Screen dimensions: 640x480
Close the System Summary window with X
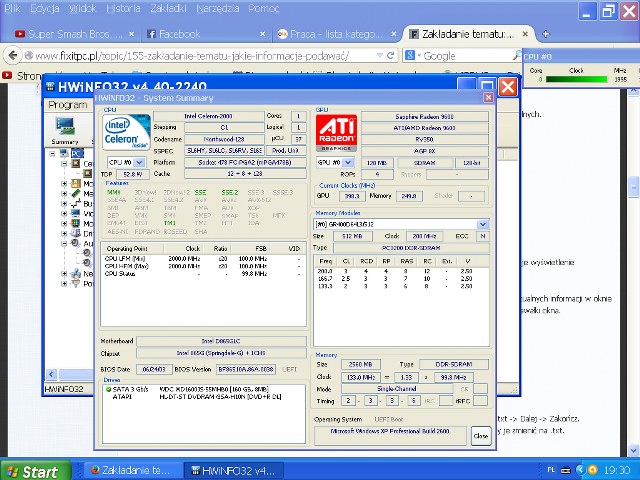coord(488,98)
